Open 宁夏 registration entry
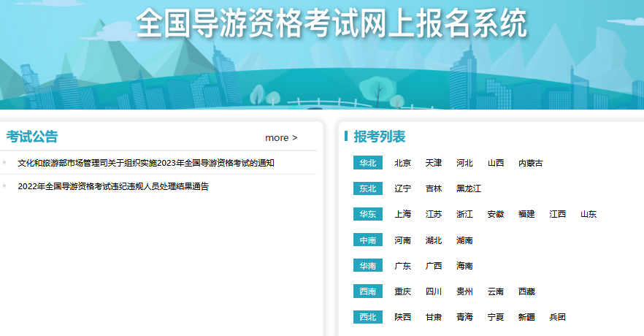This screenshot has width=644, height=336. pyautogui.click(x=496, y=317)
